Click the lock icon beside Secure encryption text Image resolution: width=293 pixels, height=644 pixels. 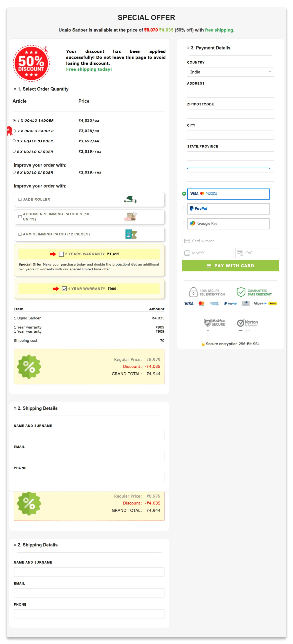pos(203,344)
